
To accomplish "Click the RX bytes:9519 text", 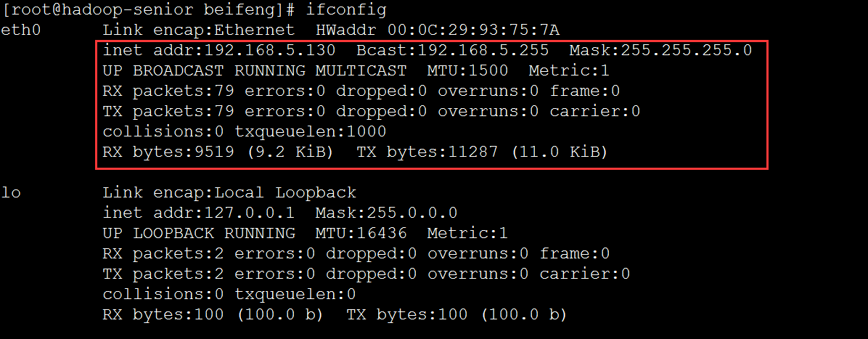I will (x=168, y=152).
